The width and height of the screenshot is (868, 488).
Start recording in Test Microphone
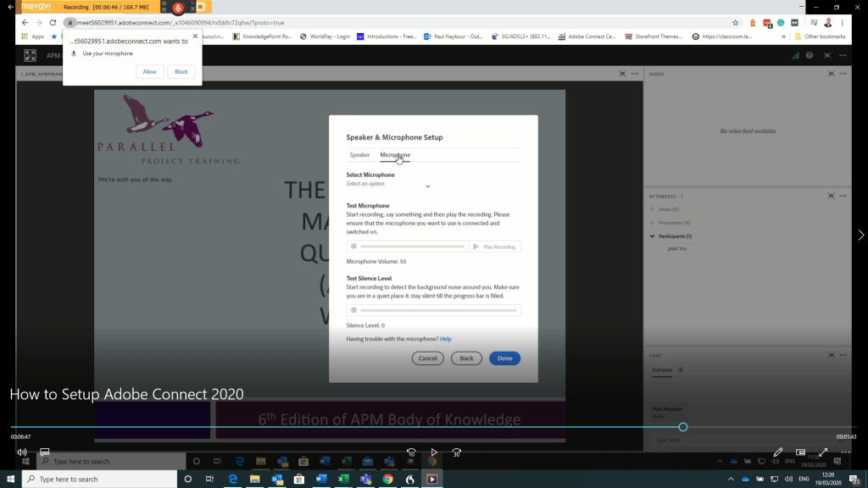tap(353, 247)
